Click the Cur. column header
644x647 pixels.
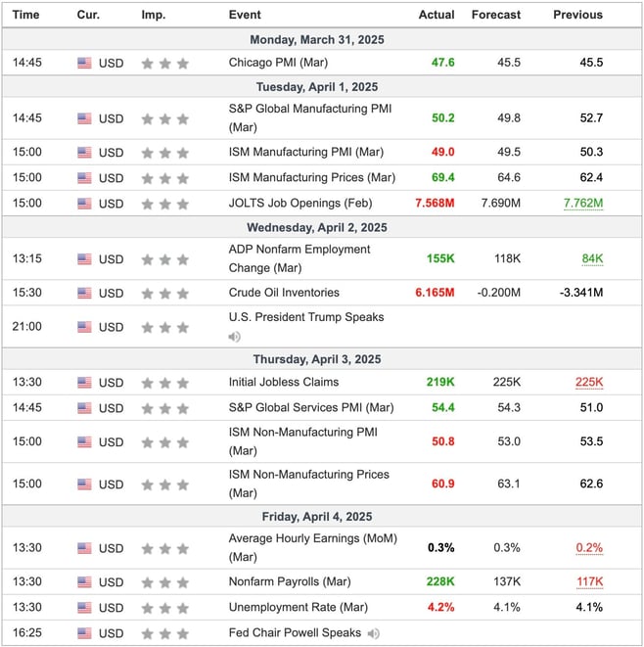point(88,15)
